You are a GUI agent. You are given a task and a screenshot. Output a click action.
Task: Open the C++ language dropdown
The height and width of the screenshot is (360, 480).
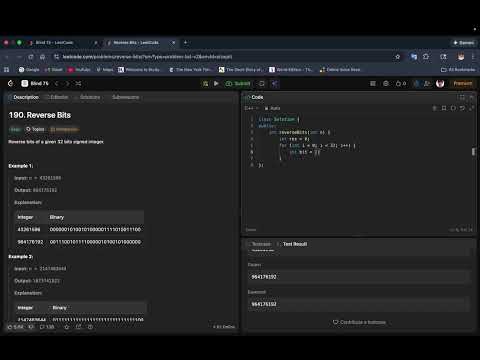[252, 108]
